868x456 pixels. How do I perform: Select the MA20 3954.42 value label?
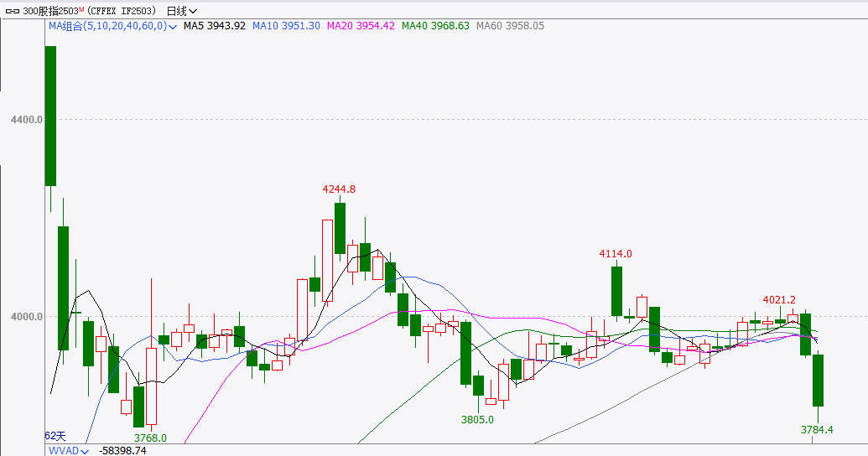[x=361, y=26]
